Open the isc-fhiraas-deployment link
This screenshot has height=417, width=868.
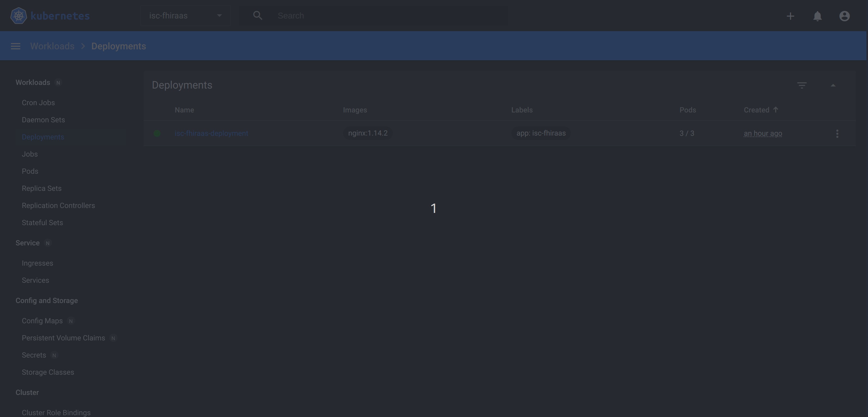(x=211, y=133)
